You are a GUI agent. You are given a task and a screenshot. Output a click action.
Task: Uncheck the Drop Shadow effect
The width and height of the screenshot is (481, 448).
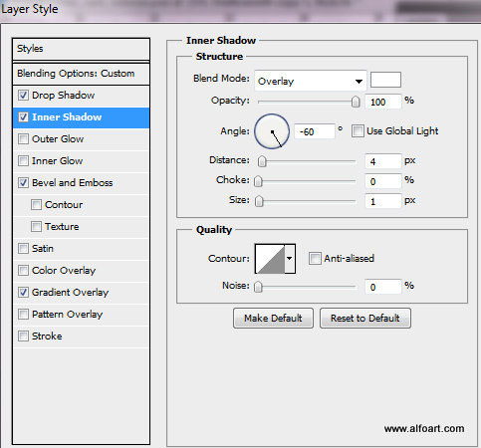(x=23, y=96)
